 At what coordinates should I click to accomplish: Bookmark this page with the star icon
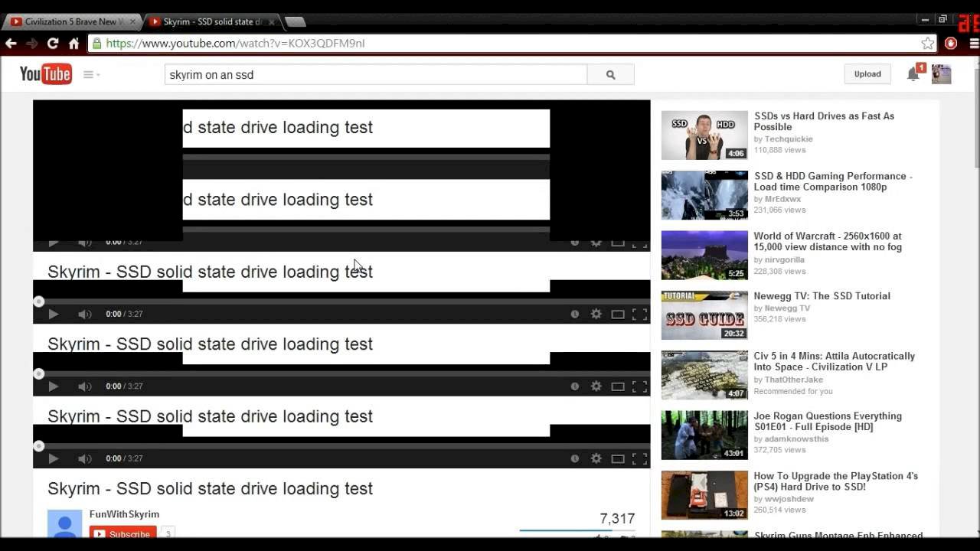pos(928,44)
